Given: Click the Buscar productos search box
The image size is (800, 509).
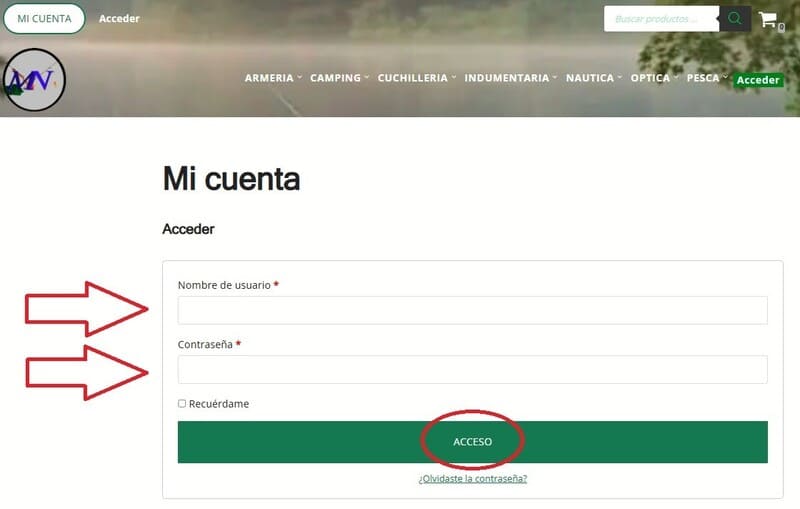Looking at the screenshot, I should click(661, 19).
